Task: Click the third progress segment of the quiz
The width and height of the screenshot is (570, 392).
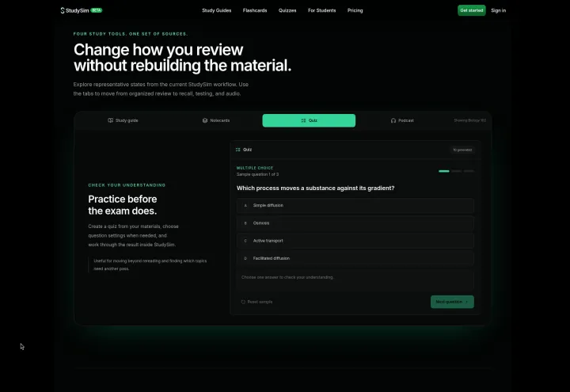Action: coord(469,171)
